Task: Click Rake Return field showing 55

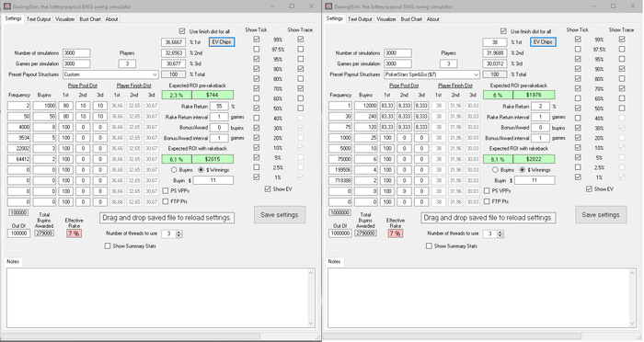Action: coord(219,107)
